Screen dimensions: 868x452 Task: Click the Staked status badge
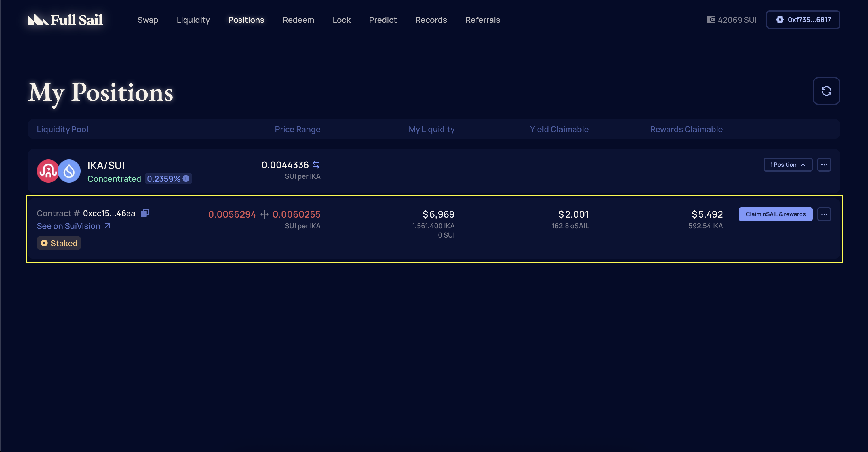tap(59, 243)
